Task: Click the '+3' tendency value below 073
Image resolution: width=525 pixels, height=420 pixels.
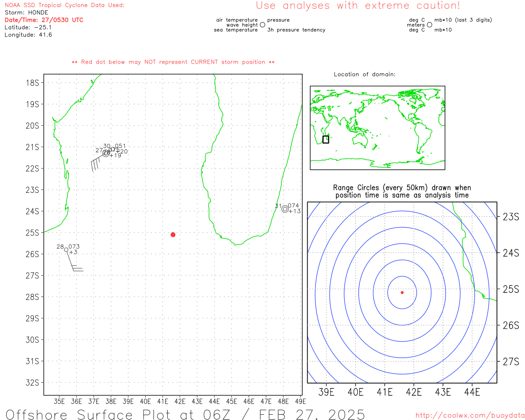Action: pos(73,252)
